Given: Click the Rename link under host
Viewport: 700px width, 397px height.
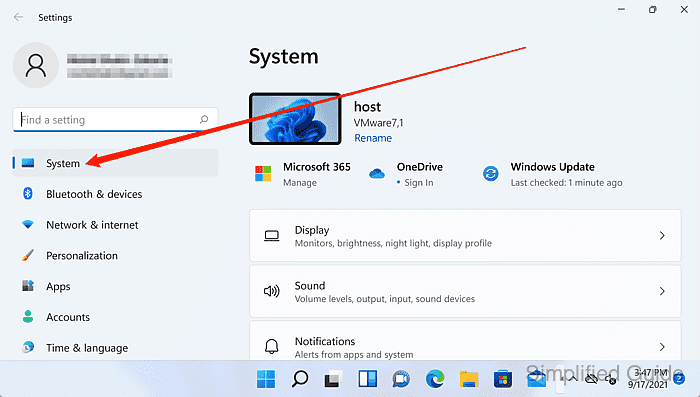Looking at the screenshot, I should [373, 138].
